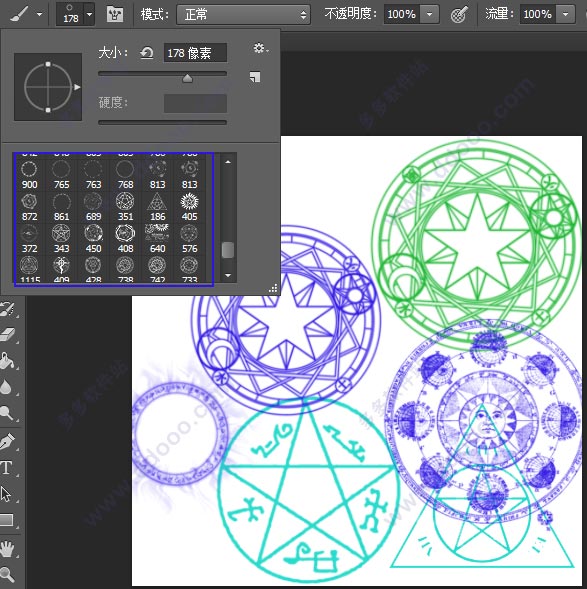This screenshot has height=589, width=587.
Task: Choose the Path Selection arrow tool
Action: point(6,494)
